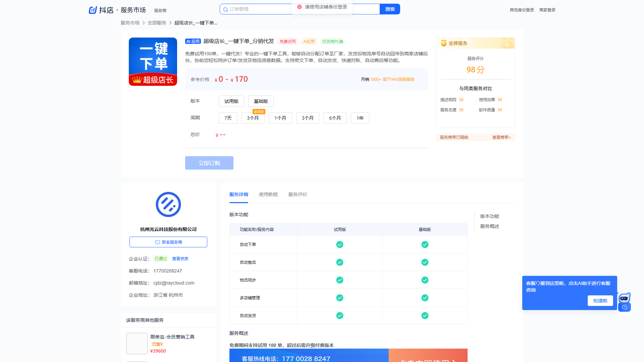Click 其他身份登录 link

click(522, 10)
